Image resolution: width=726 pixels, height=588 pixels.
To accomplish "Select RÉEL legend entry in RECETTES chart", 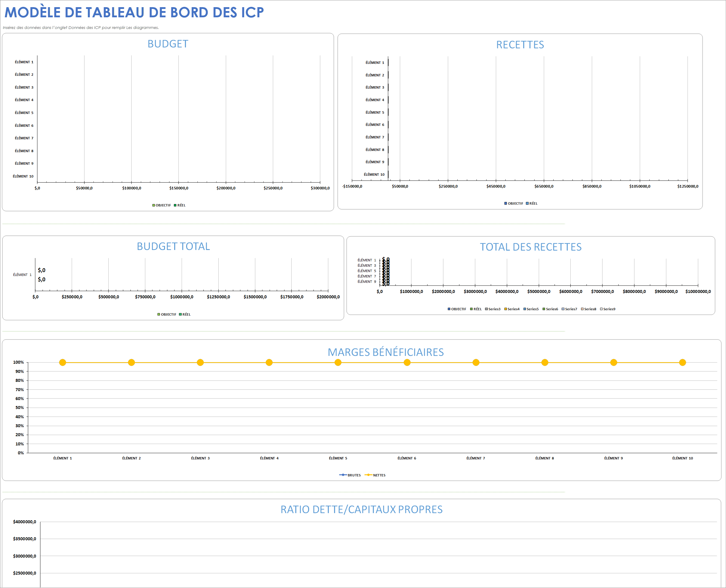I will point(532,203).
